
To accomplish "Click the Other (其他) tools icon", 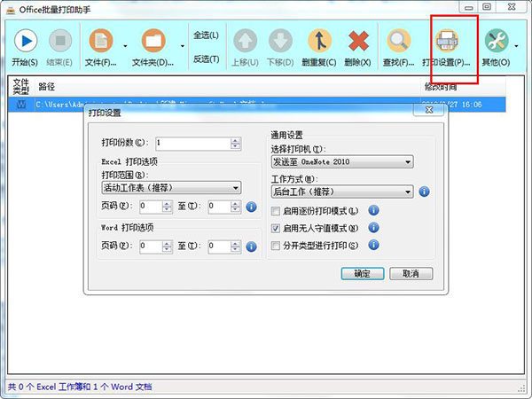I will coord(497,41).
